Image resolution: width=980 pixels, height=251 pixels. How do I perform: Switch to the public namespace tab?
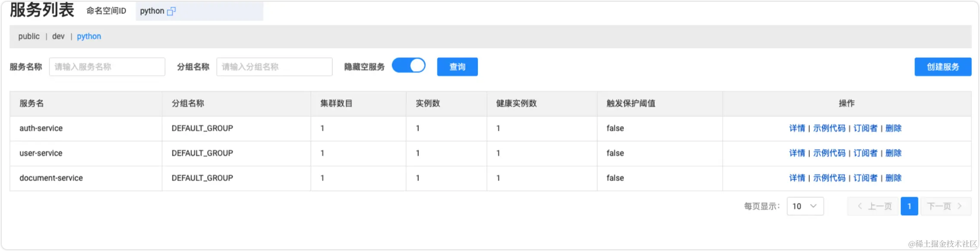pyautogui.click(x=29, y=36)
